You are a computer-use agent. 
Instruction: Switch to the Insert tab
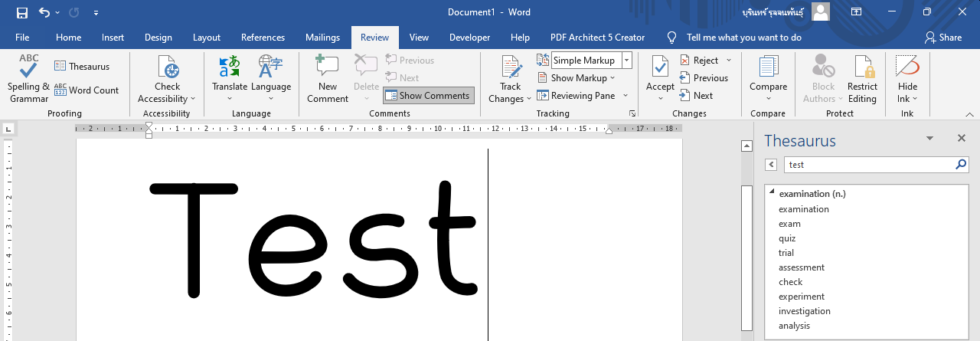click(113, 38)
